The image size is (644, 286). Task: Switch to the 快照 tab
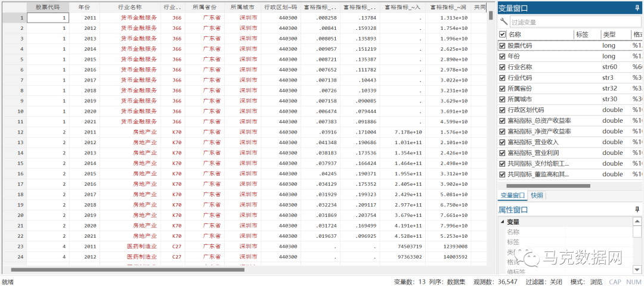pyautogui.click(x=537, y=195)
